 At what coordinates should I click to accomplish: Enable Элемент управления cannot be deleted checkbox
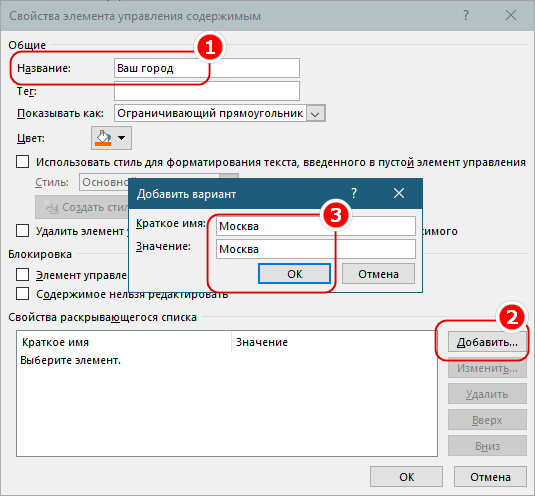tap(23, 275)
